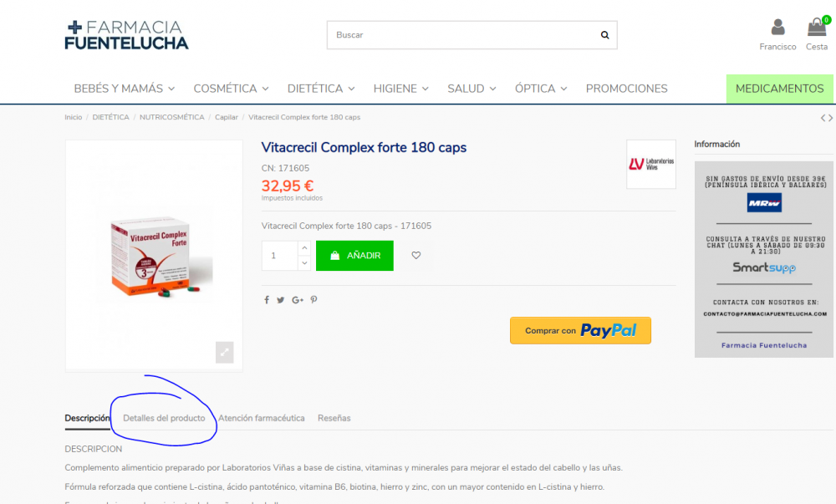Share product on Google Plus
This screenshot has width=836, height=504.
pos(298,300)
